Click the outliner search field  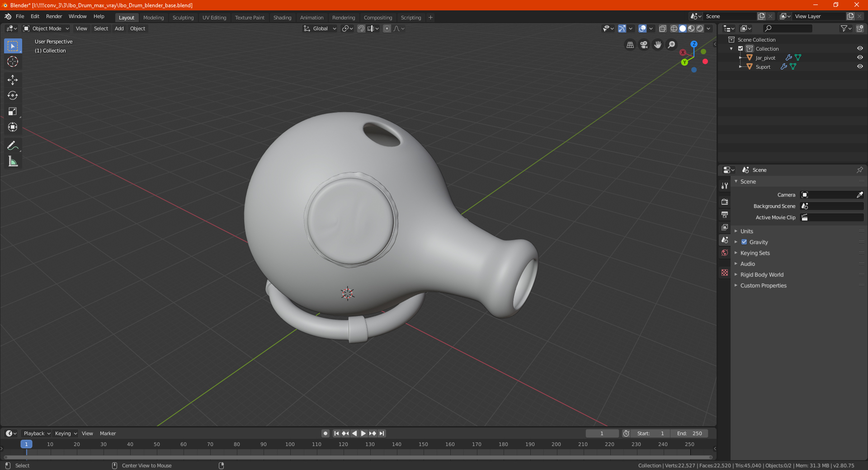787,28
